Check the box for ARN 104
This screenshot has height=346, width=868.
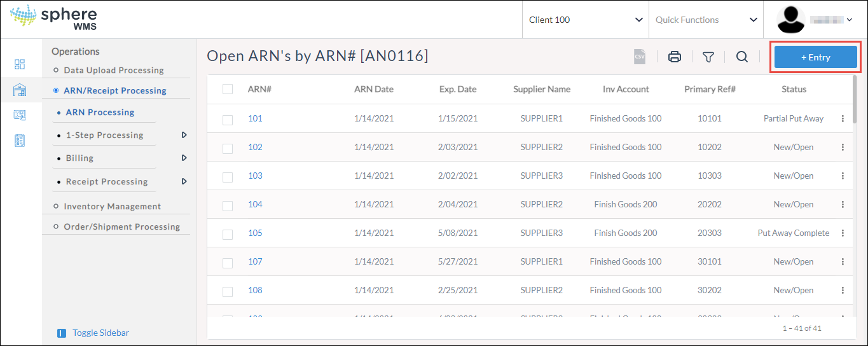(x=228, y=205)
